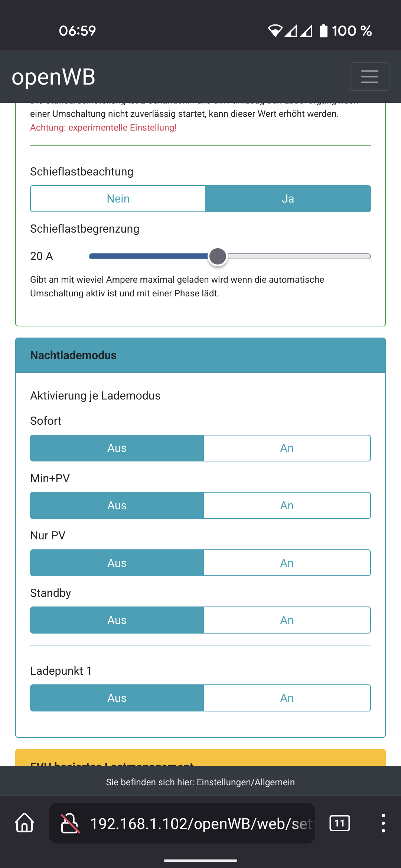Set Schieflastbeachtung to Ja
The width and height of the screenshot is (401, 868).
click(x=288, y=199)
